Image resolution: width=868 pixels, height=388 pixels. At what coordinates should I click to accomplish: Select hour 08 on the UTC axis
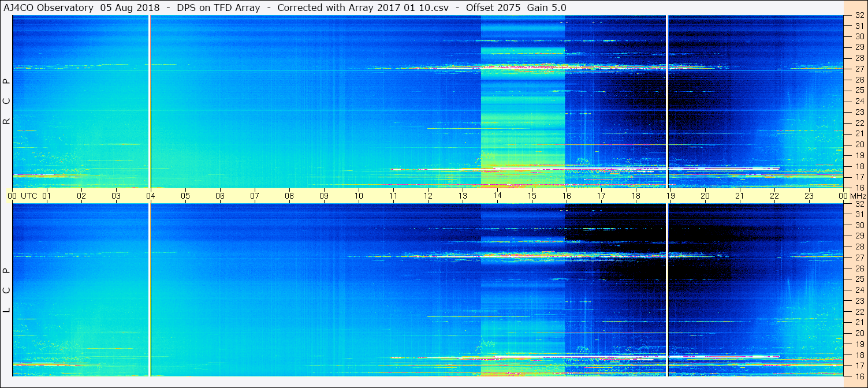tap(289, 196)
